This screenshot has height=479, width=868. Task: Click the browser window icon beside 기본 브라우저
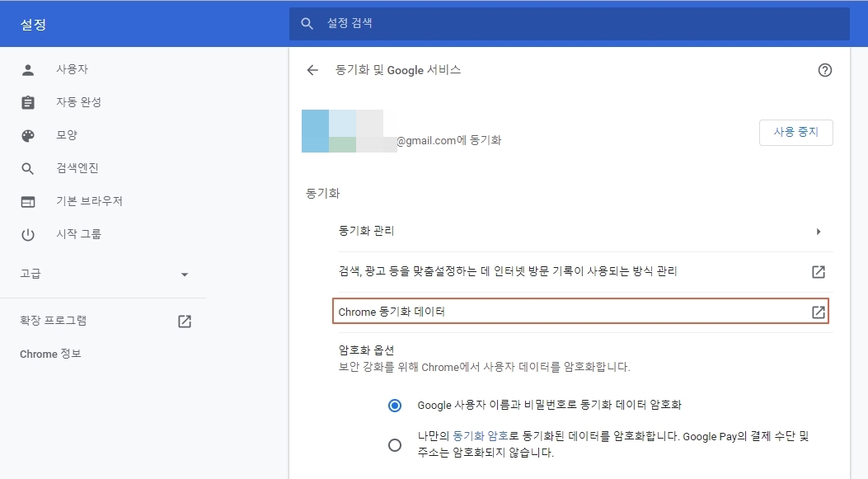[28, 201]
